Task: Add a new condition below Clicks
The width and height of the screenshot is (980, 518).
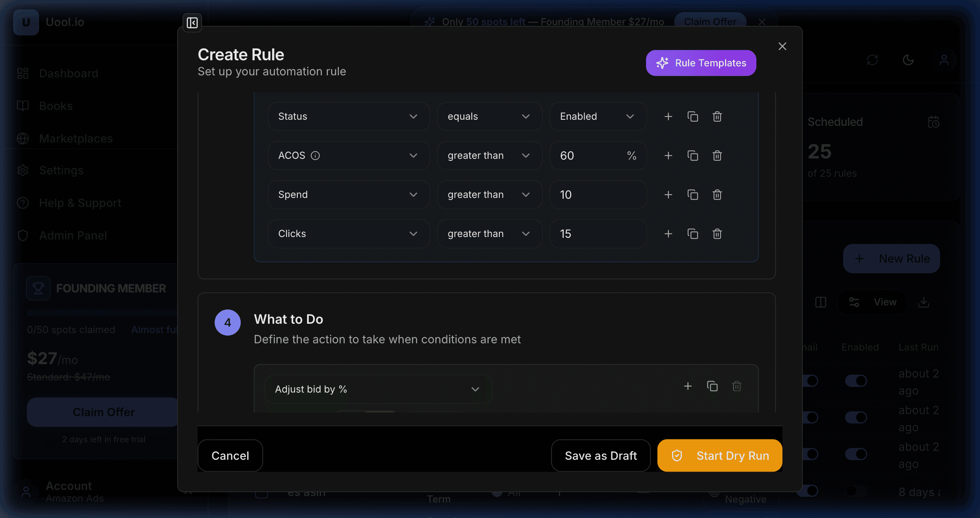Action: point(668,234)
